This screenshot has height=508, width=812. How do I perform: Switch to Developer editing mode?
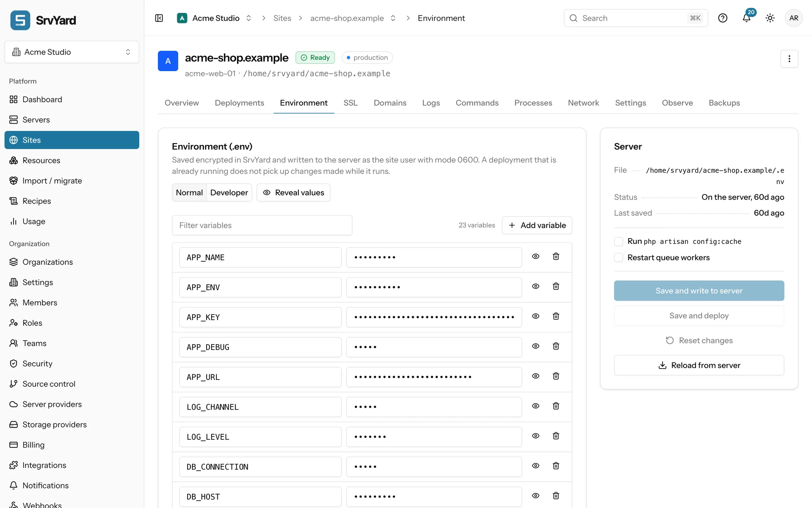click(229, 193)
